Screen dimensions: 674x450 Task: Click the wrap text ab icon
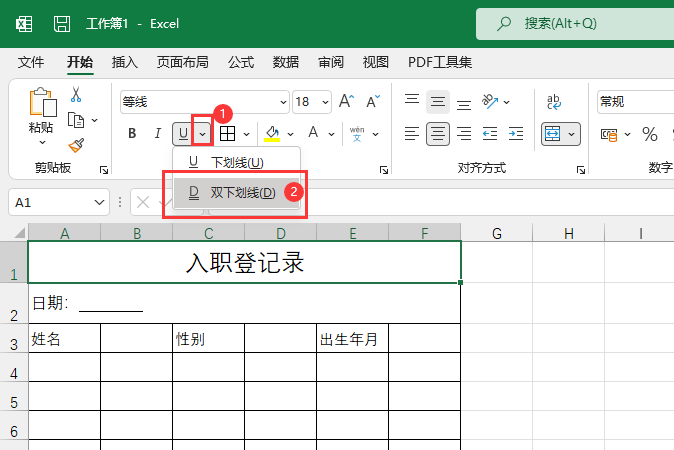tap(554, 102)
